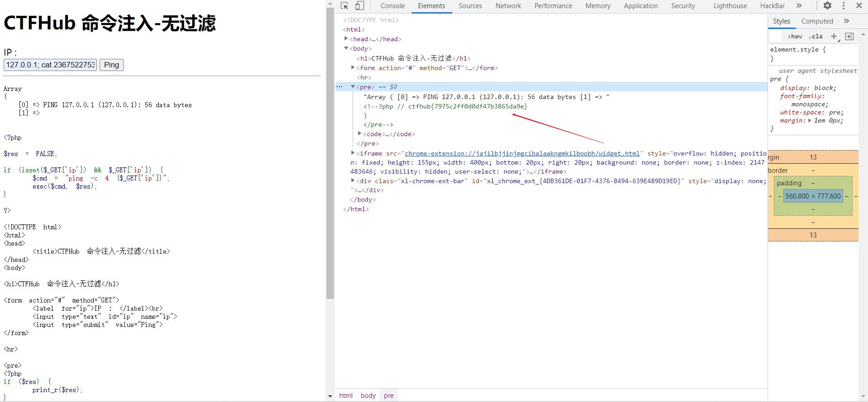Open DevTools settings gear
This screenshot has height=402, width=868.
click(x=827, y=6)
